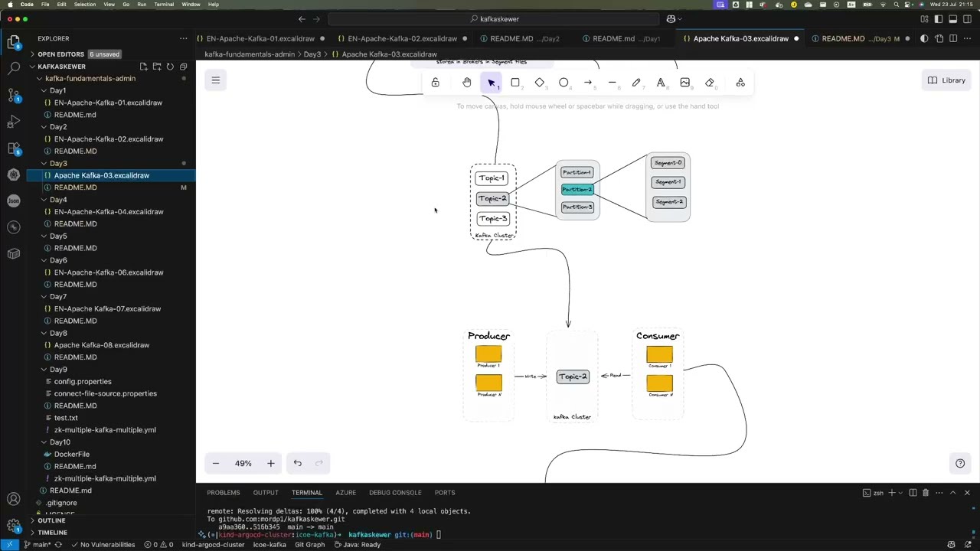Viewport: 980px width, 551px height.
Task: Click the kafkaskewer command center search
Action: coord(494,19)
